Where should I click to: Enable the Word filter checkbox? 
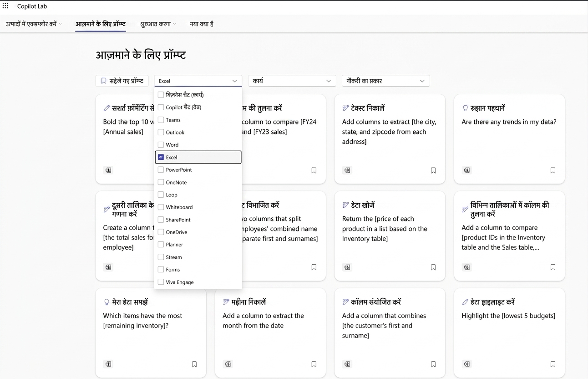(161, 145)
